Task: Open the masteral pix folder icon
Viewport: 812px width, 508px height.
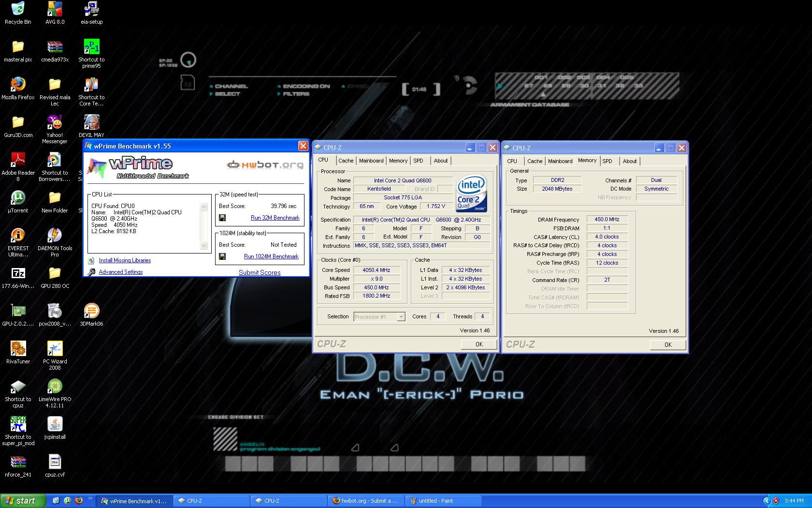Action: click(x=18, y=47)
